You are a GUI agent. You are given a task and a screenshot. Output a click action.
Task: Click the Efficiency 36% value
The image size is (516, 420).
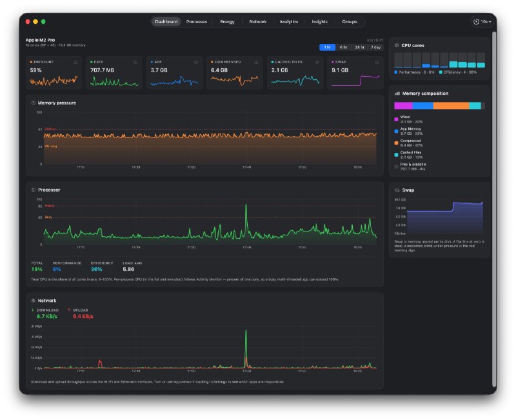tap(96, 269)
